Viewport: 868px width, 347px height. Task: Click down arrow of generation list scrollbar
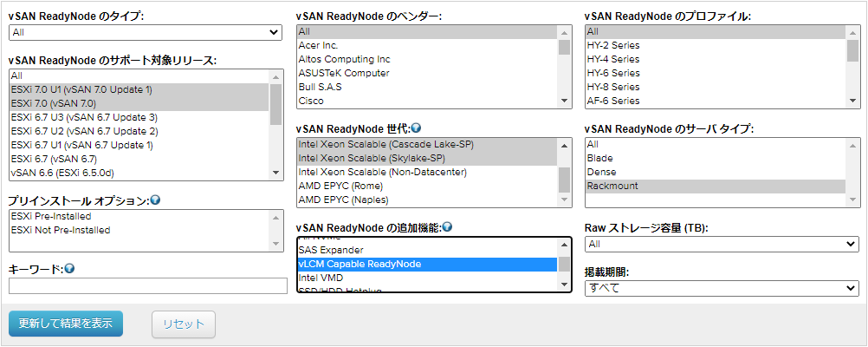click(564, 200)
